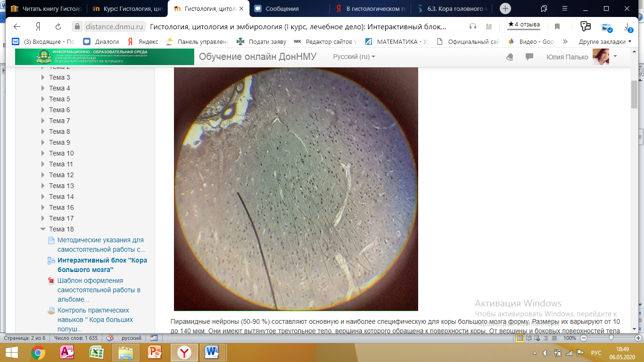
Task: Expand the Тема 3 section arrow
Action: (43, 77)
